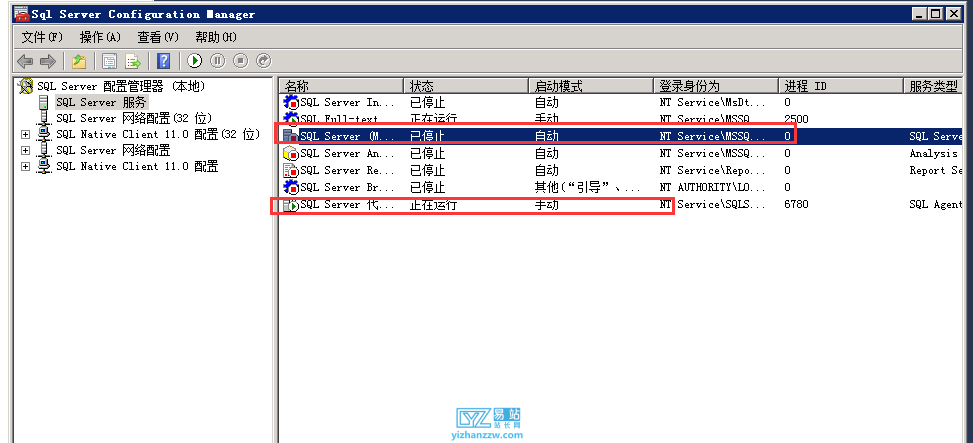Click the title bar application icon
Viewport: 973px width, 443px height.
click(22, 14)
